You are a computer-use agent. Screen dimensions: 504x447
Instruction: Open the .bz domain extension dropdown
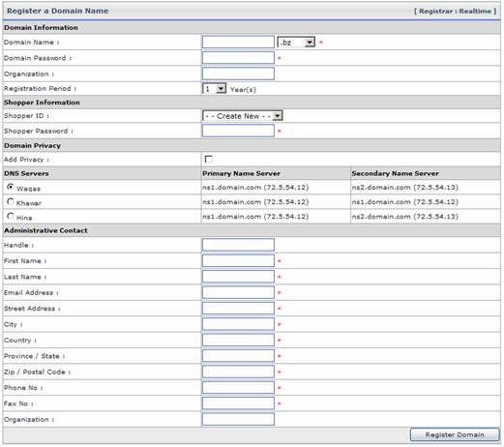pyautogui.click(x=296, y=43)
